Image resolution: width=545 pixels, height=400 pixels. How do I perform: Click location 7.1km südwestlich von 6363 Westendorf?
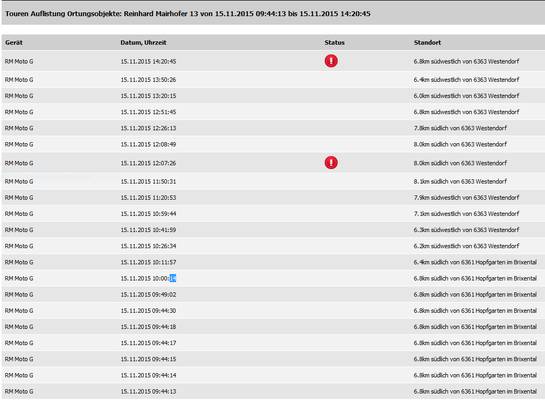click(466, 214)
